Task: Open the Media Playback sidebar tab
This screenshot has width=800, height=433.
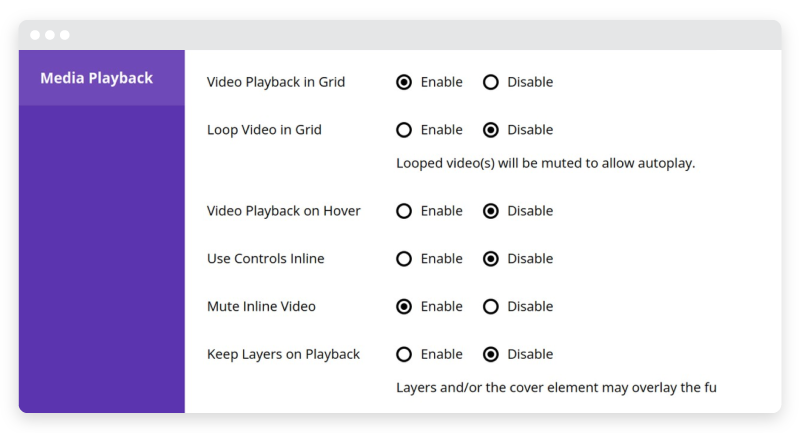Action: (x=102, y=78)
